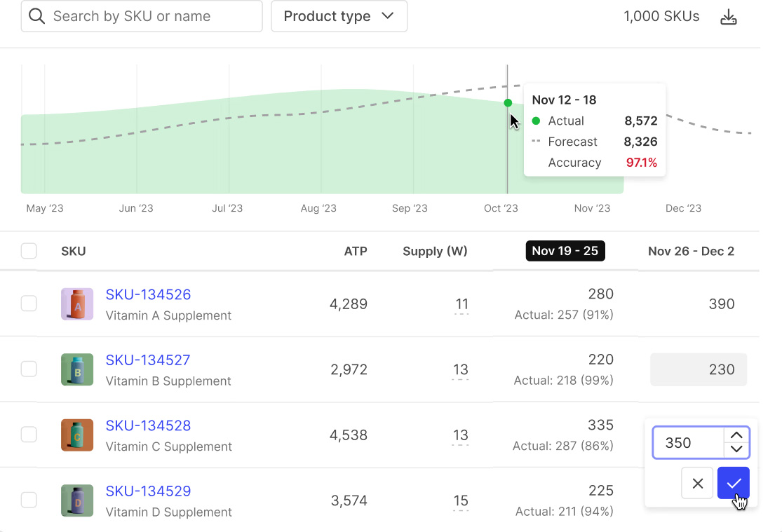Click ATP value 4,538
The width and height of the screenshot is (782, 532).
(348, 435)
